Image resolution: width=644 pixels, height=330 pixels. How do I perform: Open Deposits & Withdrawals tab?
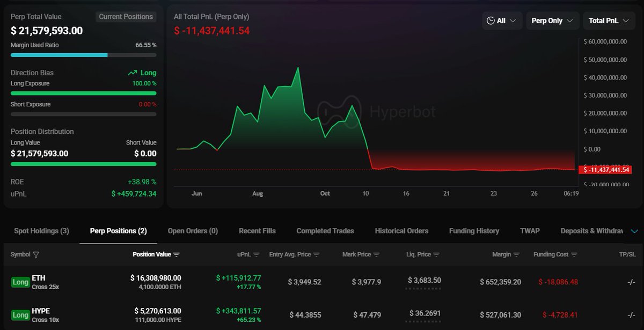point(592,231)
